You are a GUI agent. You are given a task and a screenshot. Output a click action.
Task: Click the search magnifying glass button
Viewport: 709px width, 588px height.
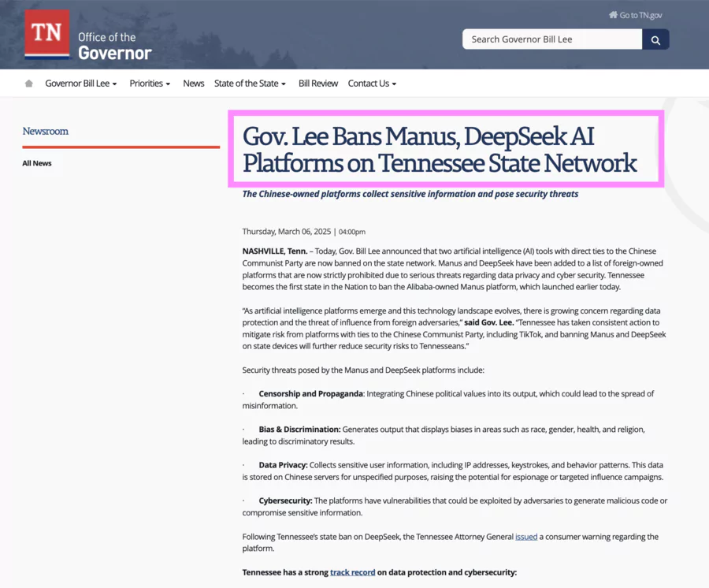coord(655,39)
